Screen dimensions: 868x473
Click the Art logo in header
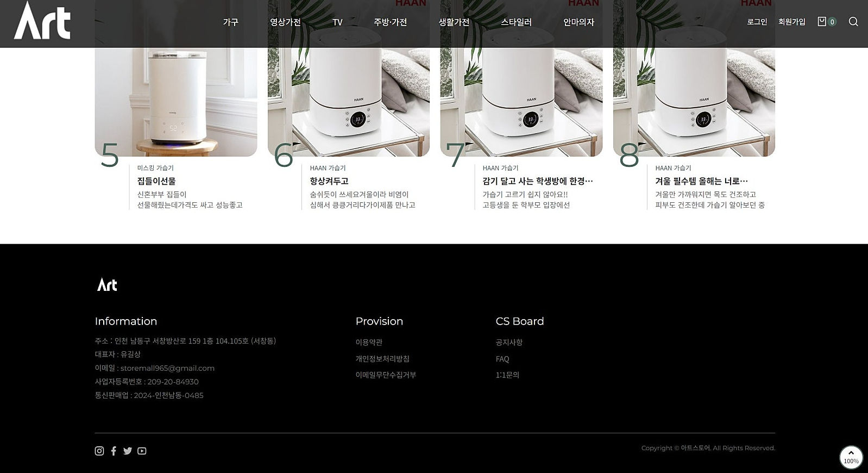tap(42, 20)
